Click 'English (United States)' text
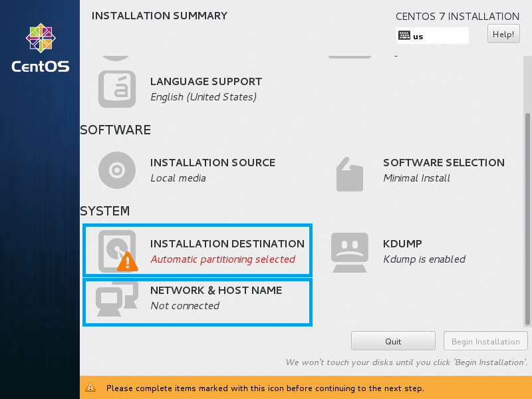Viewport: 532px width, 399px height. coord(203,97)
